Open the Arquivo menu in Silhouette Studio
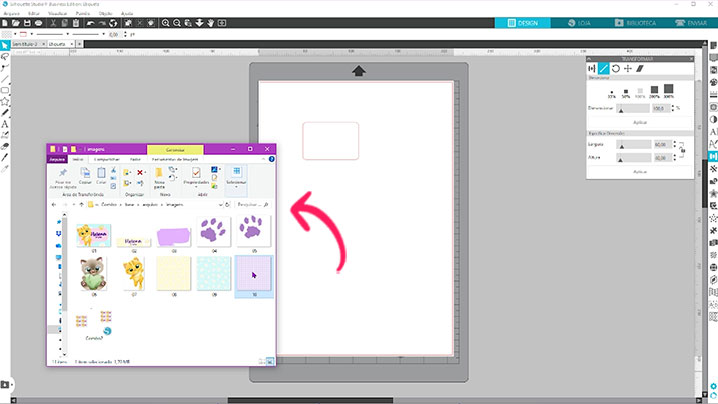The image size is (718, 404). 11,12
